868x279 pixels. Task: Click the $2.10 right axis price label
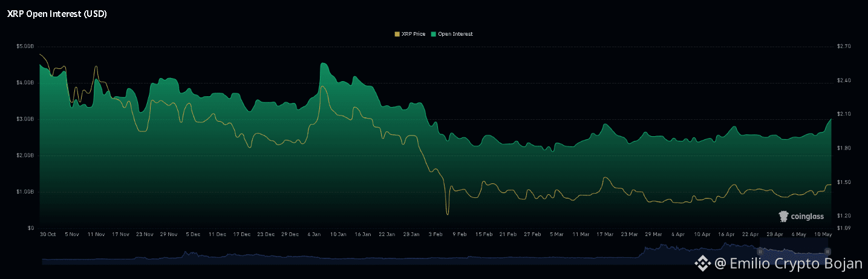pyautogui.click(x=844, y=114)
